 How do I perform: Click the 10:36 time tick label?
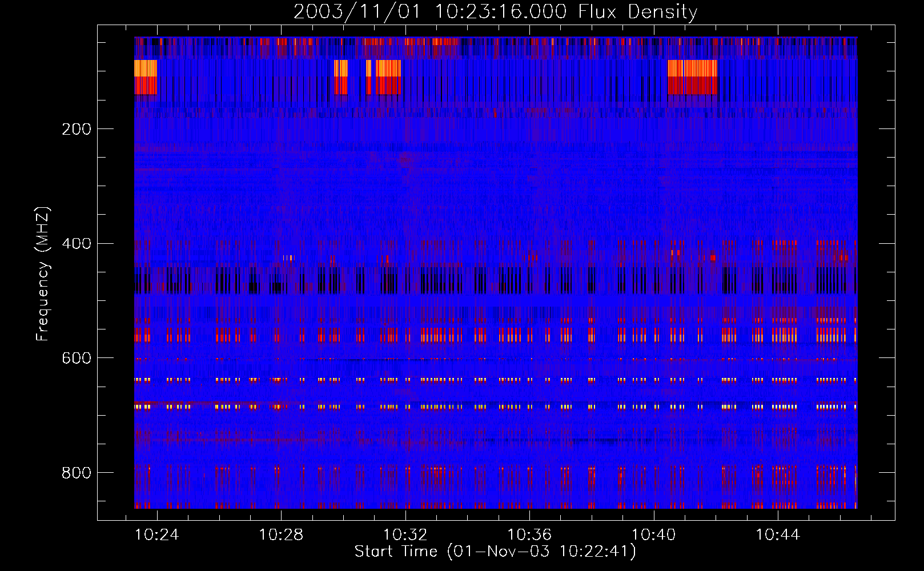pos(530,535)
